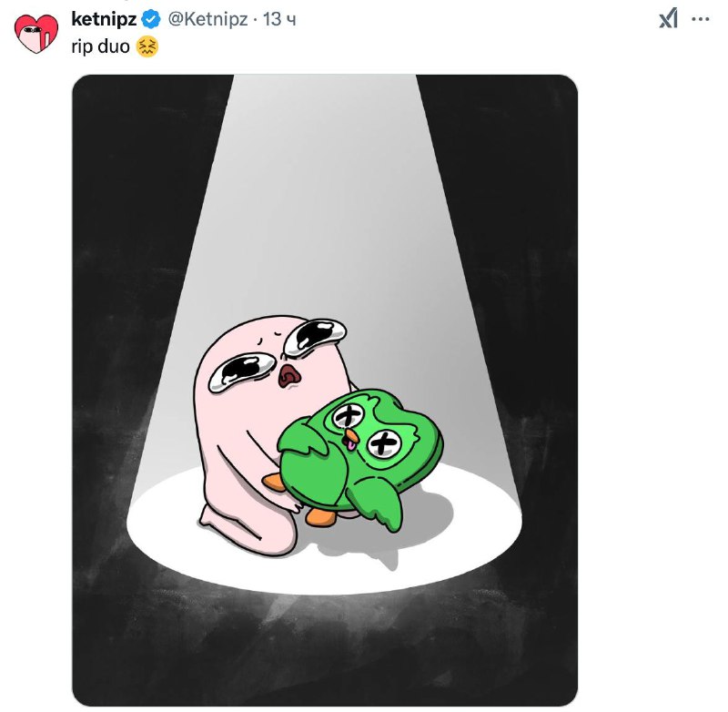This screenshot has width=728, height=712.
Task: Open the ketnipz heart avatar profile picture
Action: (x=36, y=34)
